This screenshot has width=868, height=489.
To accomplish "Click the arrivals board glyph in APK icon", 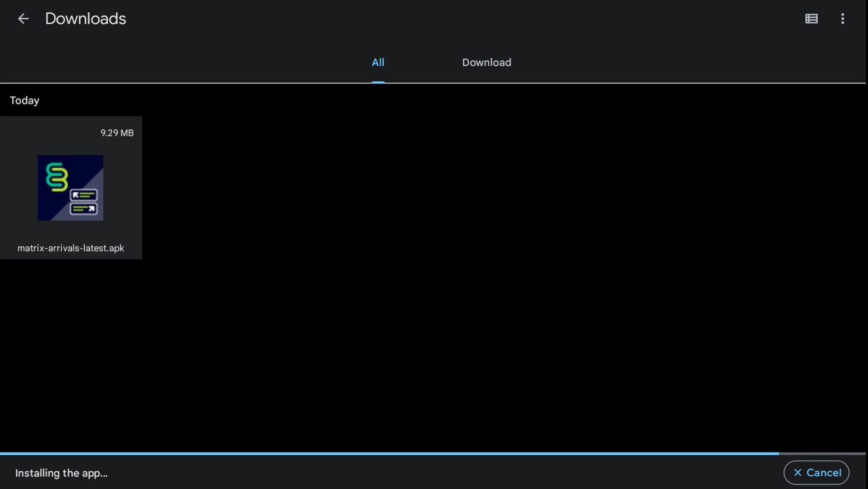I will [x=84, y=202].
